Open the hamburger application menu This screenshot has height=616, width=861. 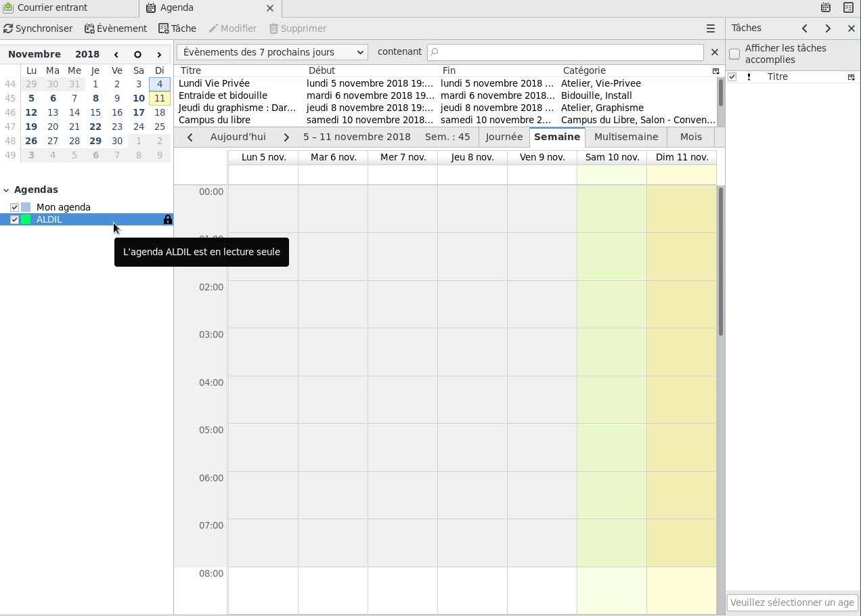(x=711, y=28)
